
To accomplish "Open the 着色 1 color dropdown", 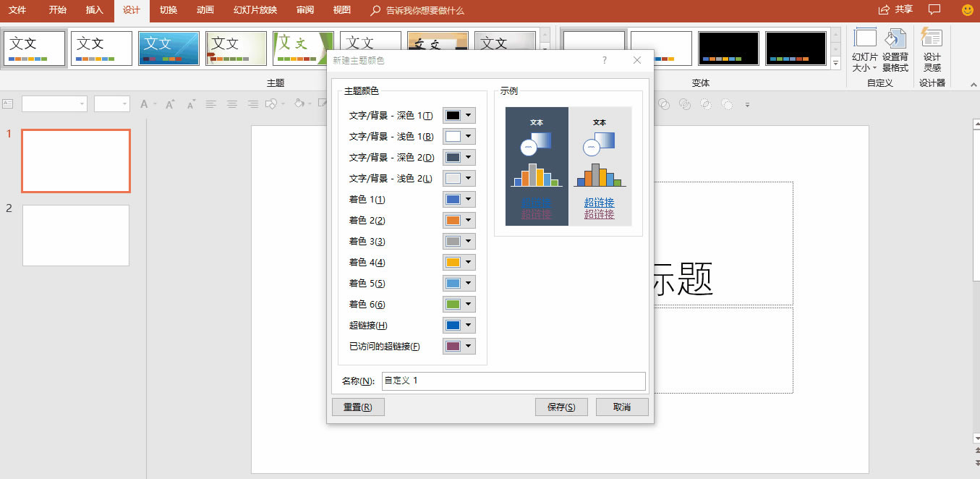I will [x=467, y=199].
